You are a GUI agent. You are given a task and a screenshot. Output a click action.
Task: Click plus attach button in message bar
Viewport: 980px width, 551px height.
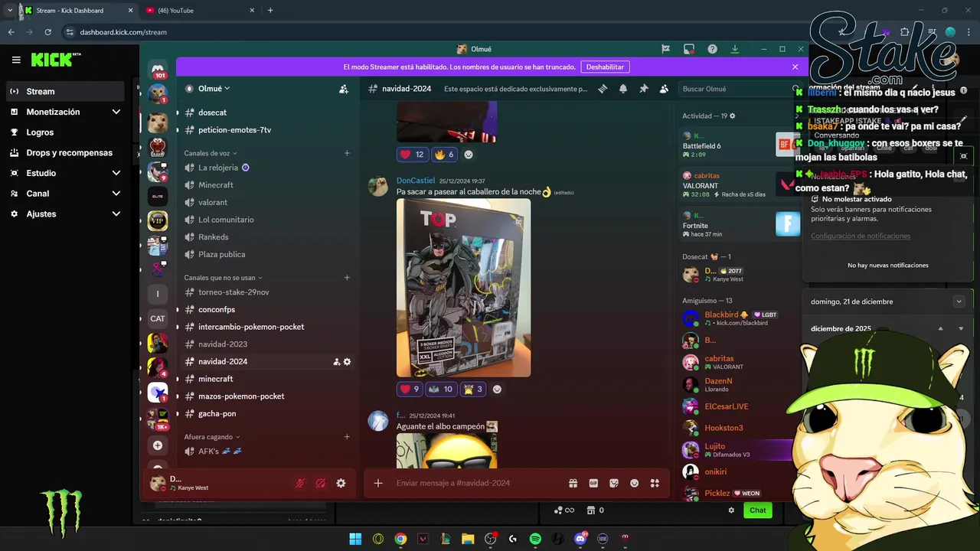[378, 483]
